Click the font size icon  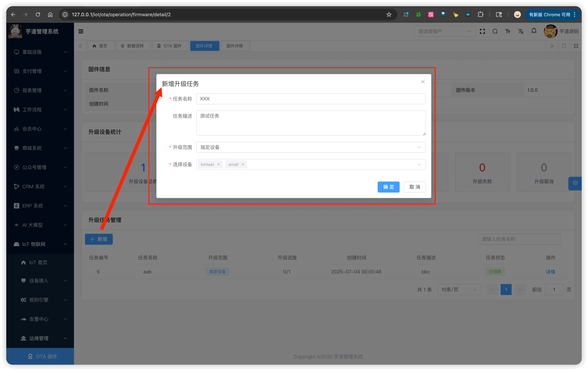pos(508,31)
